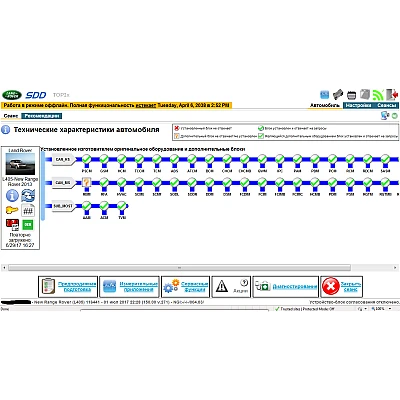The height and width of the screenshot is (400, 400).
Task: Switch to the Автомобиль tab
Action: 325,105
